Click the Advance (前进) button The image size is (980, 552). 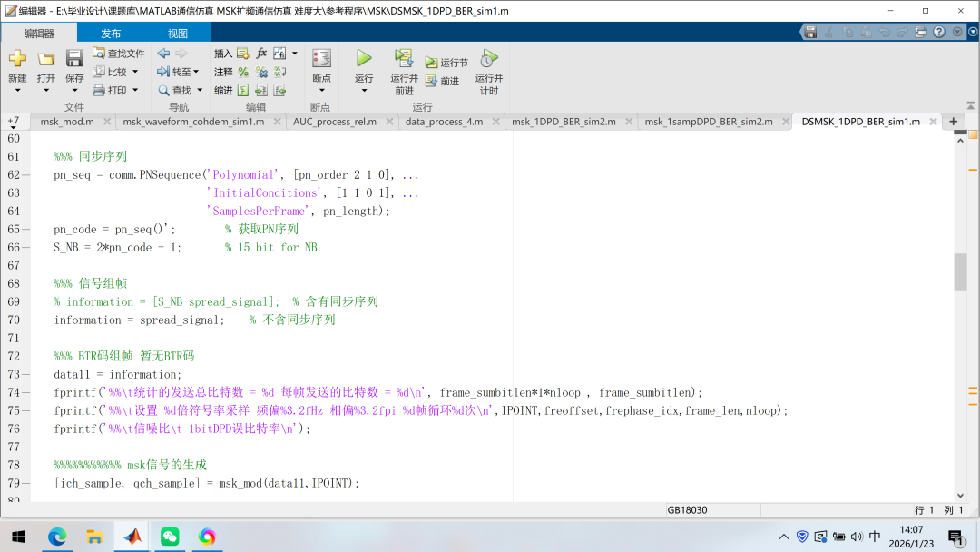click(x=443, y=81)
